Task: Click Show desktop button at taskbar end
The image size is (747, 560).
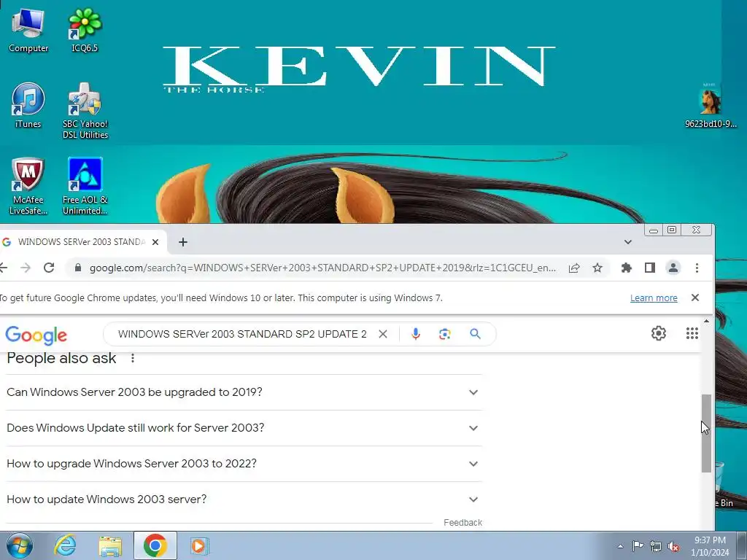Action: pos(742,545)
